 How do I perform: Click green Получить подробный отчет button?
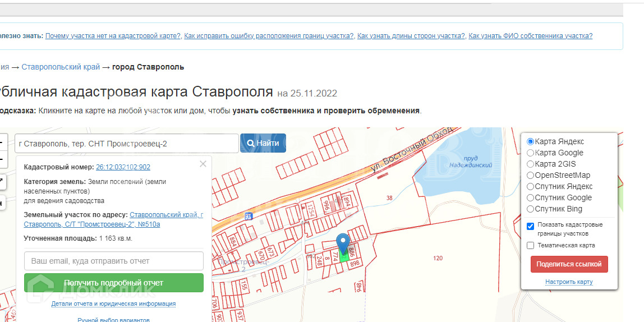[x=114, y=283]
